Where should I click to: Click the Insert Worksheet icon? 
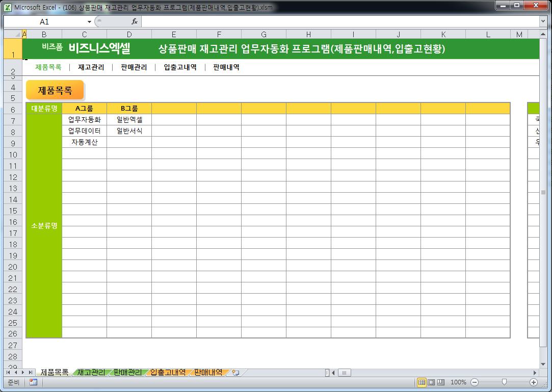tap(235, 373)
